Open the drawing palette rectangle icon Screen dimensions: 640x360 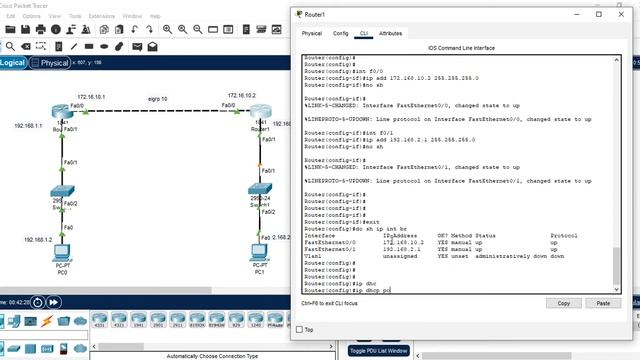point(213,29)
